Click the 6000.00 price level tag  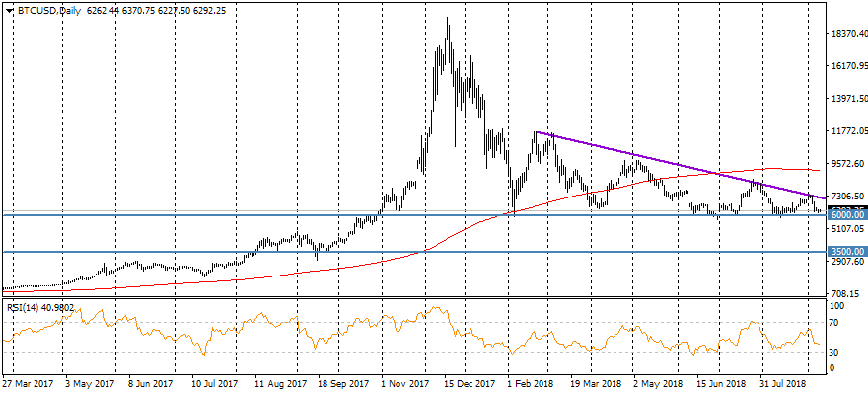pyautogui.click(x=847, y=214)
